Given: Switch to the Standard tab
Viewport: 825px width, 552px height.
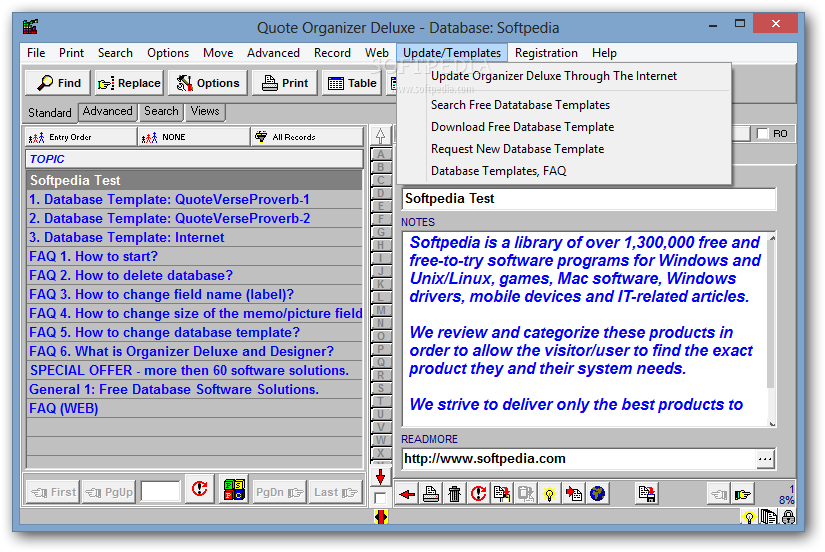Looking at the screenshot, I should coord(49,113).
